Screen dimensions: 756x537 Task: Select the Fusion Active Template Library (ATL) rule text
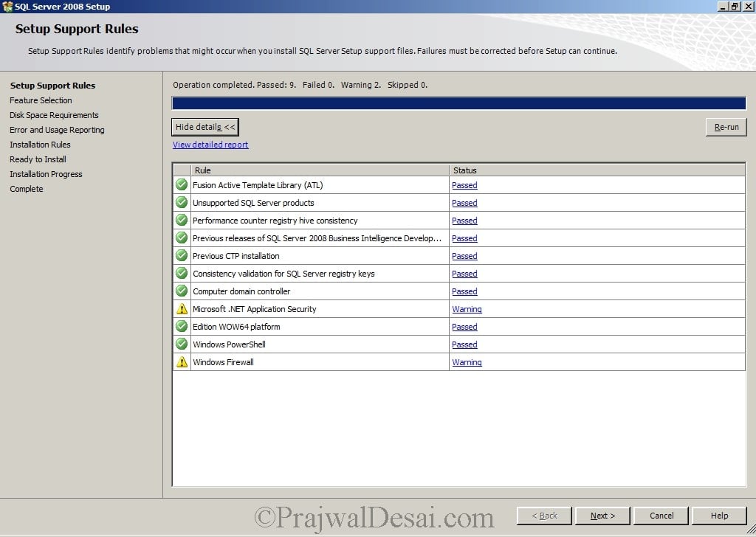258,185
